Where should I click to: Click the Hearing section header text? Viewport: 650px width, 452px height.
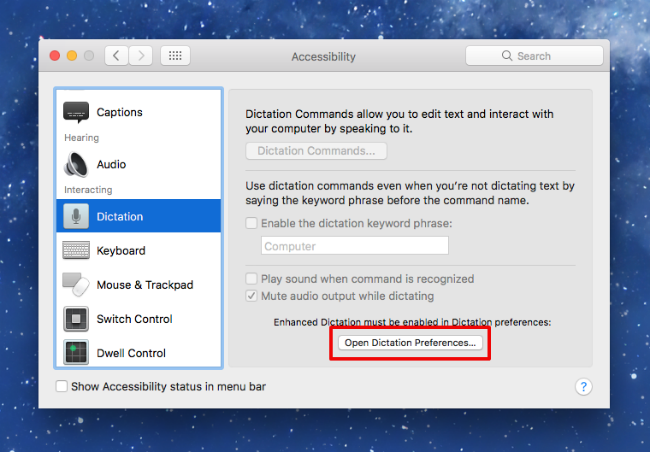pyautogui.click(x=82, y=138)
